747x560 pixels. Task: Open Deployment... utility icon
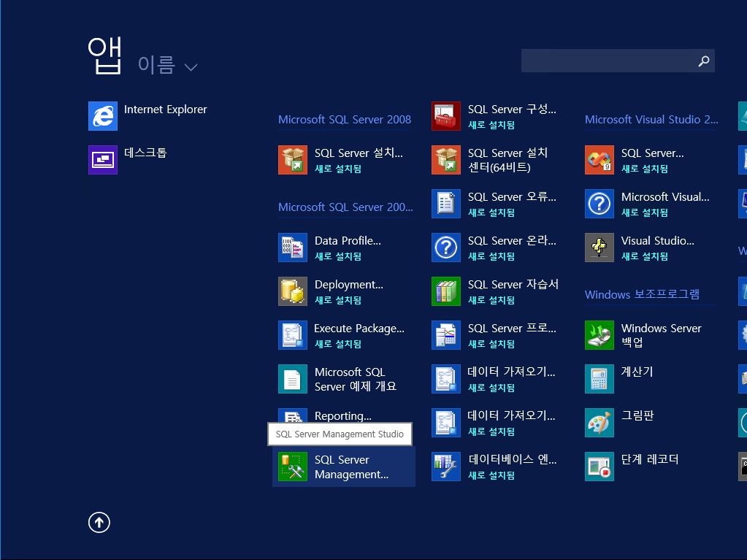tap(293, 291)
